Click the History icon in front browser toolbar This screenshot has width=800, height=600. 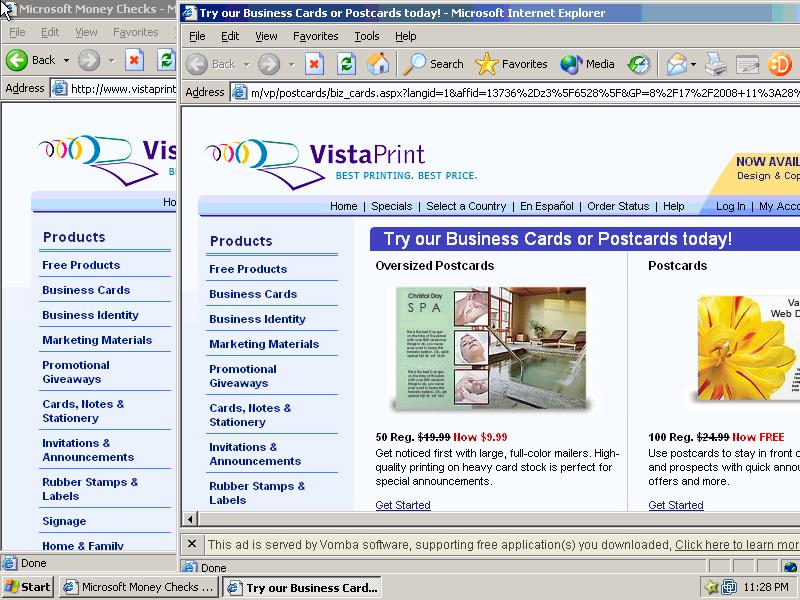639,64
